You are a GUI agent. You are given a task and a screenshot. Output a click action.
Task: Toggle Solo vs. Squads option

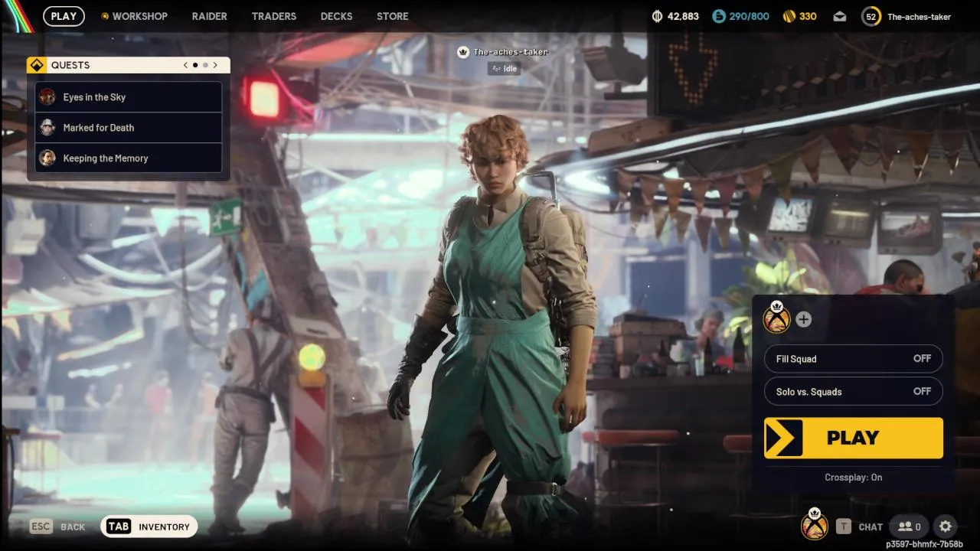pos(854,391)
